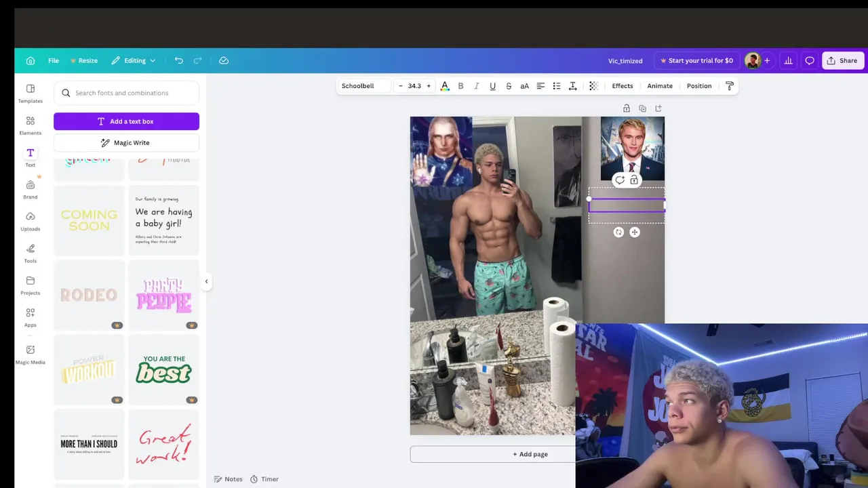Open the comments icon
The width and height of the screenshot is (868, 488).
coord(810,60)
